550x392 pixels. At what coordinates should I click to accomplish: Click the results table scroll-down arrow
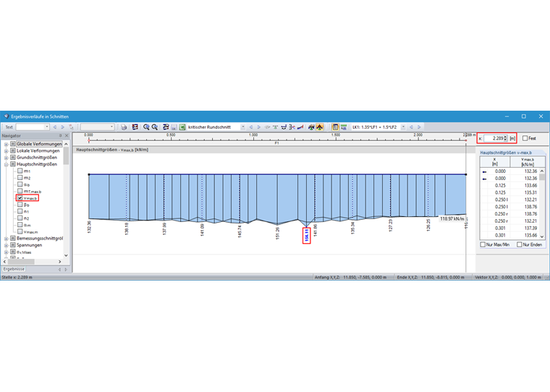coord(542,237)
